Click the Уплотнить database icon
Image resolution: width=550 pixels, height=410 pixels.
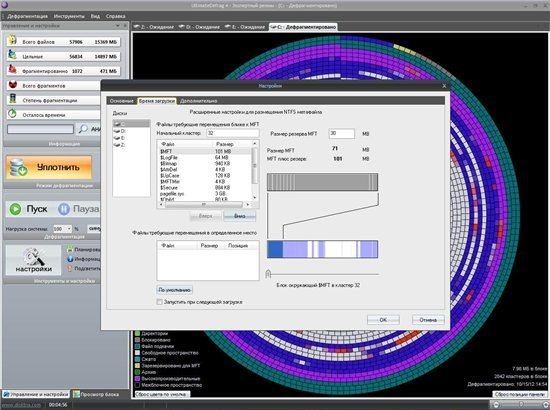click(19, 167)
